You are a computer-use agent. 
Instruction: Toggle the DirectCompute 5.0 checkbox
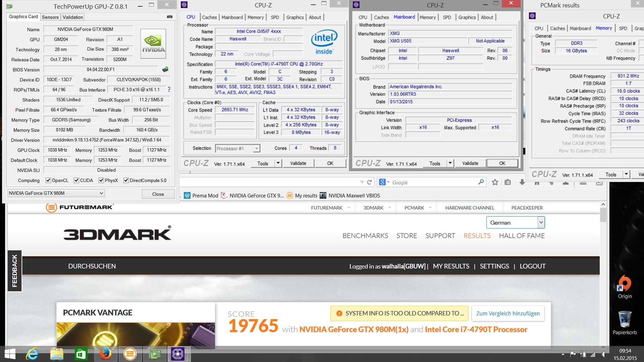[126, 180]
